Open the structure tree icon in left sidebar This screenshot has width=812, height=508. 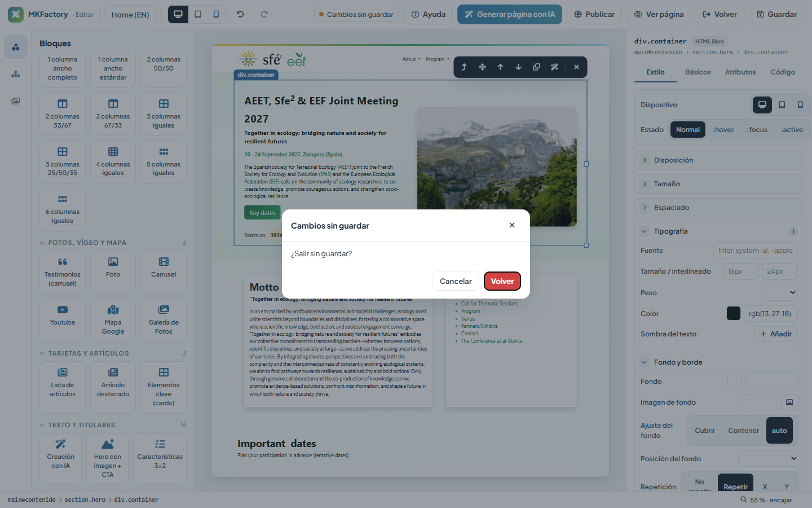coord(16,74)
